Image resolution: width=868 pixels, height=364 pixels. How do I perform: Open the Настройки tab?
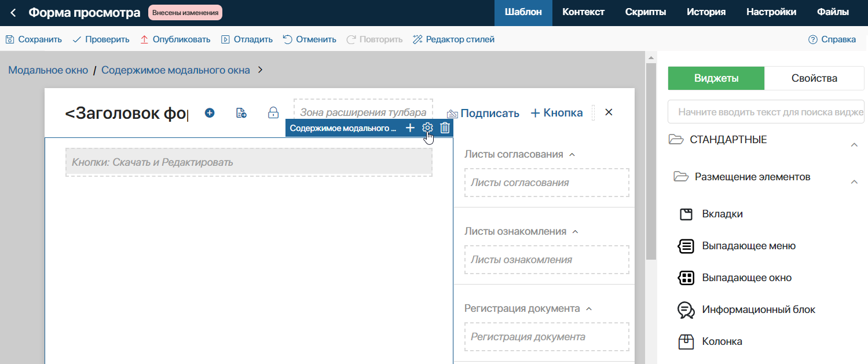tap(771, 12)
